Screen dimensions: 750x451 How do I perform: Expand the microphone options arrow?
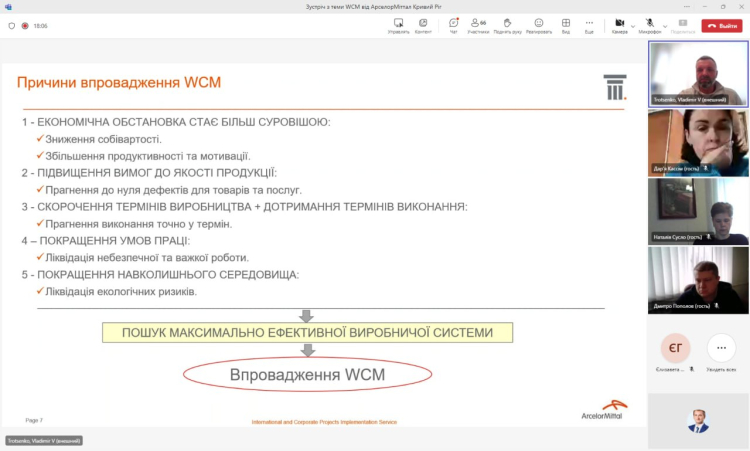point(665,25)
